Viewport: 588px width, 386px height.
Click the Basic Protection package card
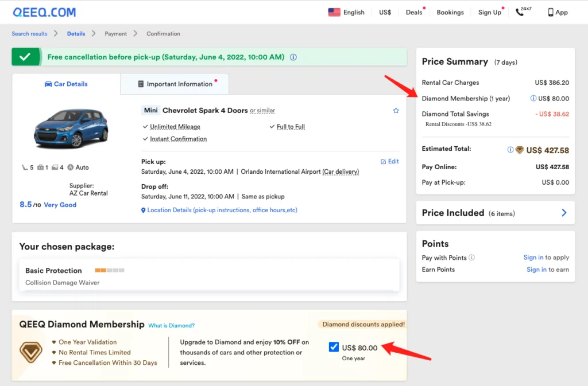pos(209,275)
